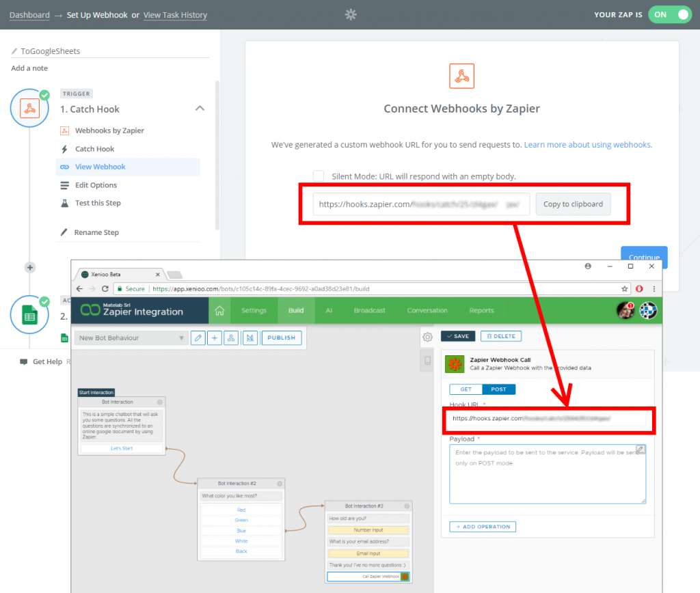The image size is (700, 593).
Task: Click the woman avatar with notification badge
Action: [x=625, y=311]
